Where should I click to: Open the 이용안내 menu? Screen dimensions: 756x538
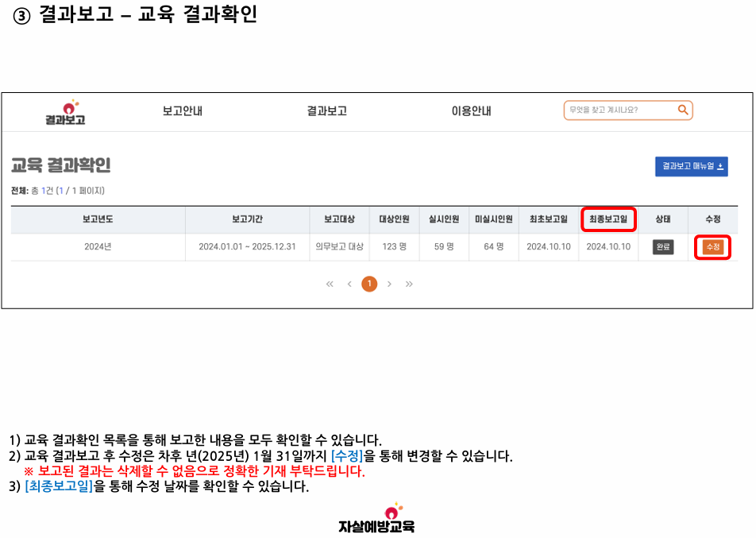coord(471,111)
